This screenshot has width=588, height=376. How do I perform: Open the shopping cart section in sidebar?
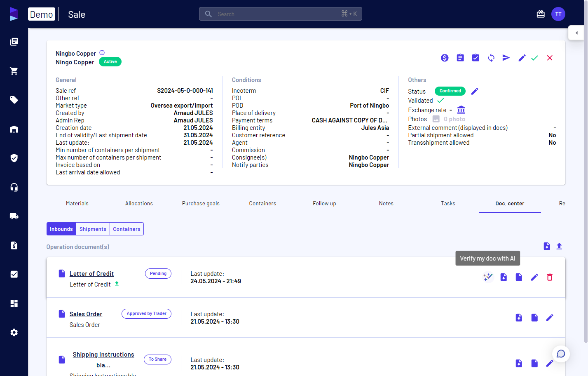[x=14, y=71]
